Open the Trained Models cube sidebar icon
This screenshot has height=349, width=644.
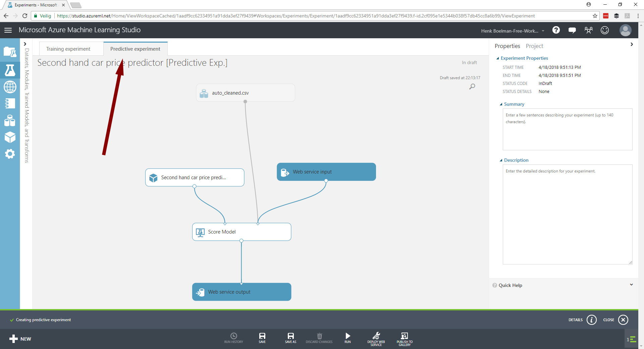[10, 137]
